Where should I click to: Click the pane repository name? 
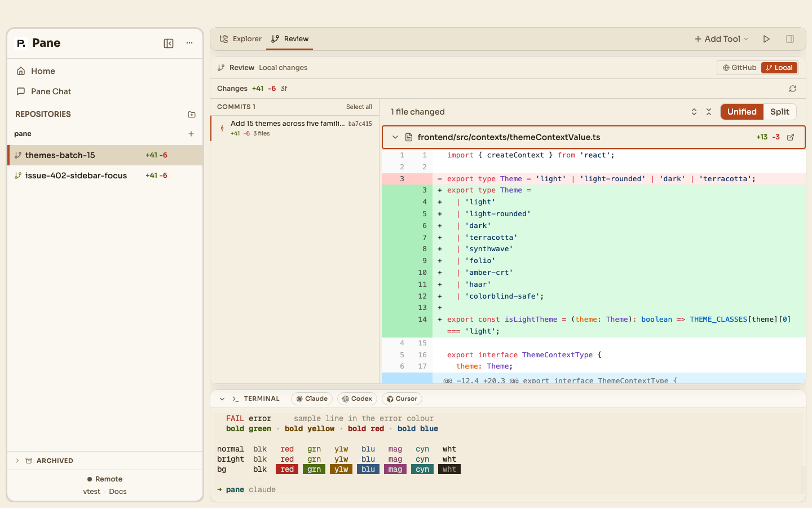pos(23,134)
